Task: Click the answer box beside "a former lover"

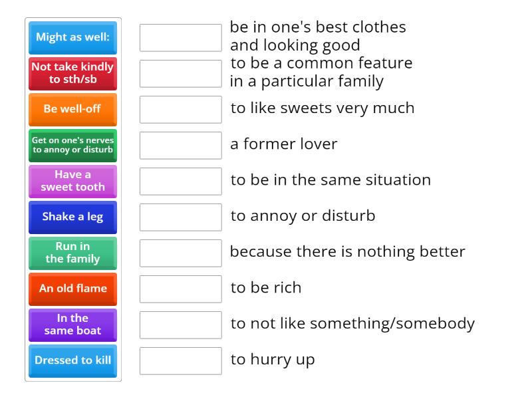Action: (x=180, y=145)
